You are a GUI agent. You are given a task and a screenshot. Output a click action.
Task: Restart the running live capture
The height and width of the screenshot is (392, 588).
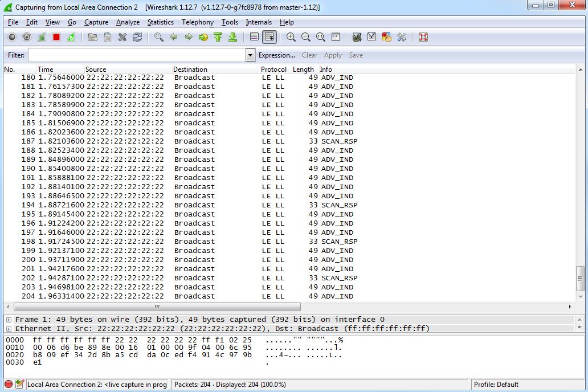coord(71,37)
